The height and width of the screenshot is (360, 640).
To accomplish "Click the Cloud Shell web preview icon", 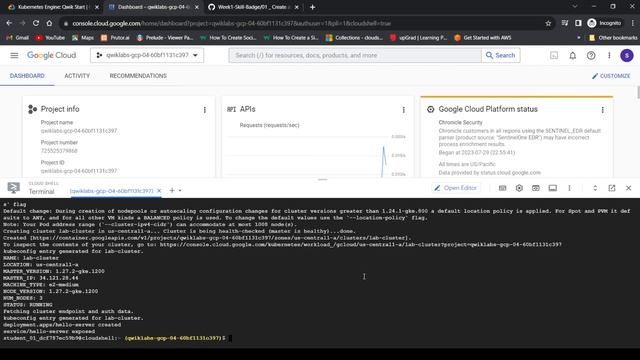I will (x=536, y=188).
